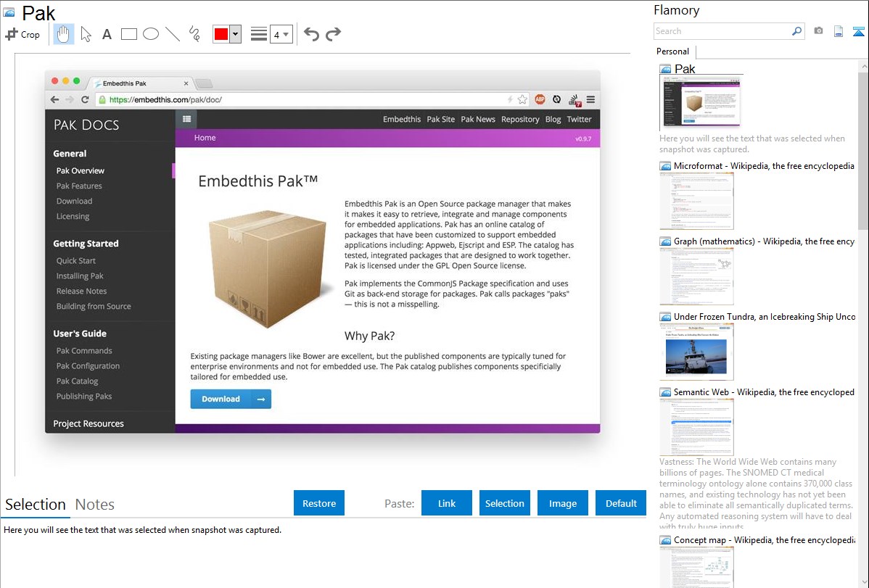Image resolution: width=869 pixels, height=588 pixels.
Task: Select Quick Start in the sidebar
Action: pos(76,260)
